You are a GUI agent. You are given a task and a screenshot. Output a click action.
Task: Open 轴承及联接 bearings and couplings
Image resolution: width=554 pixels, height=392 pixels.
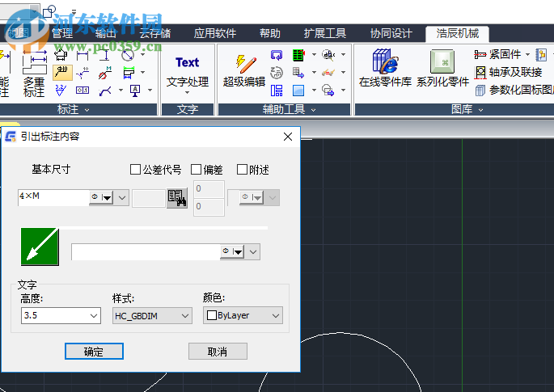coord(508,73)
